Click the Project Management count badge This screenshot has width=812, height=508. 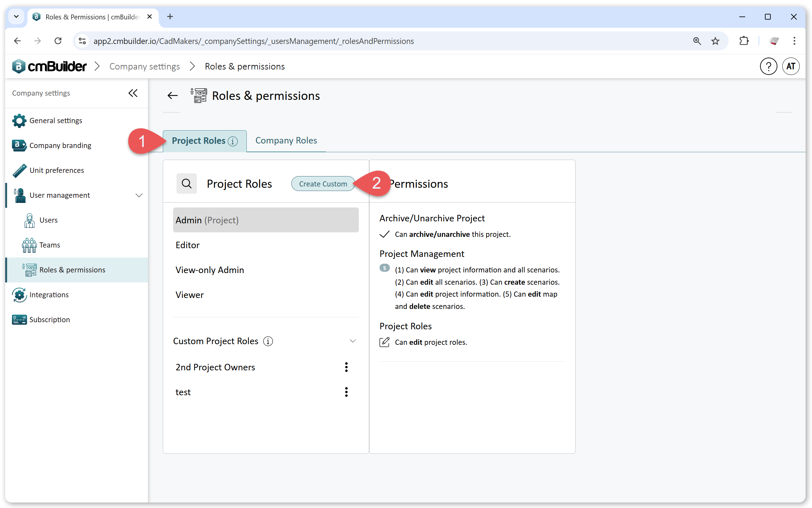point(384,268)
